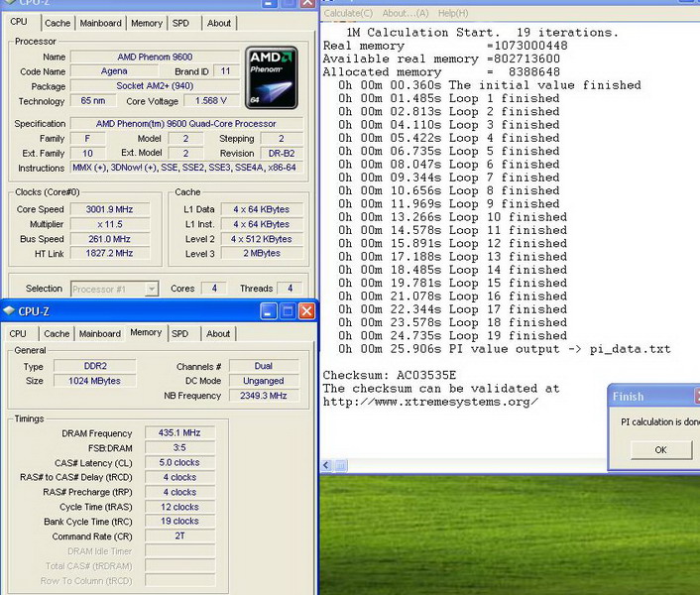Viewport: 700px width, 595px height.
Task: Click the NB Frequency value 2349.3 MHz
Action: 264,396
